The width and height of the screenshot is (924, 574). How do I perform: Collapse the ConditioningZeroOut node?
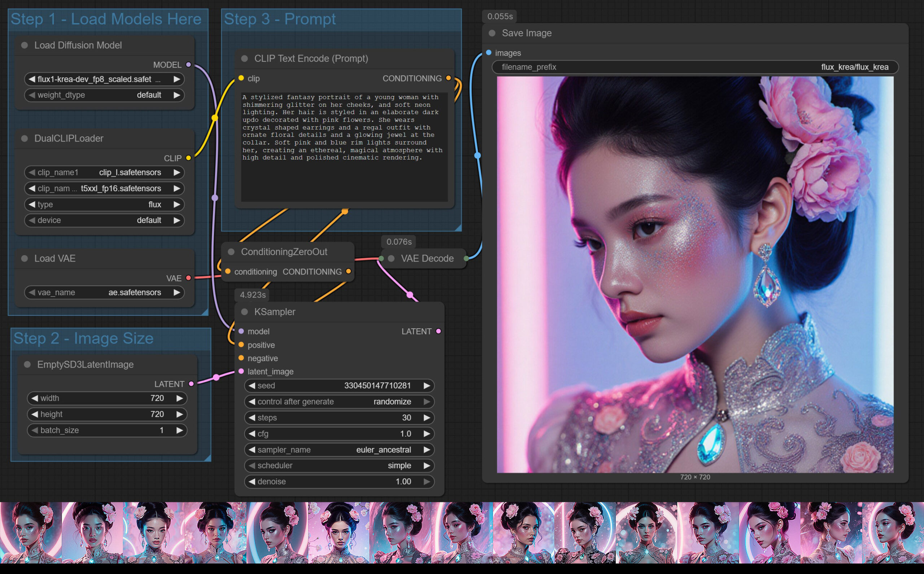231,251
